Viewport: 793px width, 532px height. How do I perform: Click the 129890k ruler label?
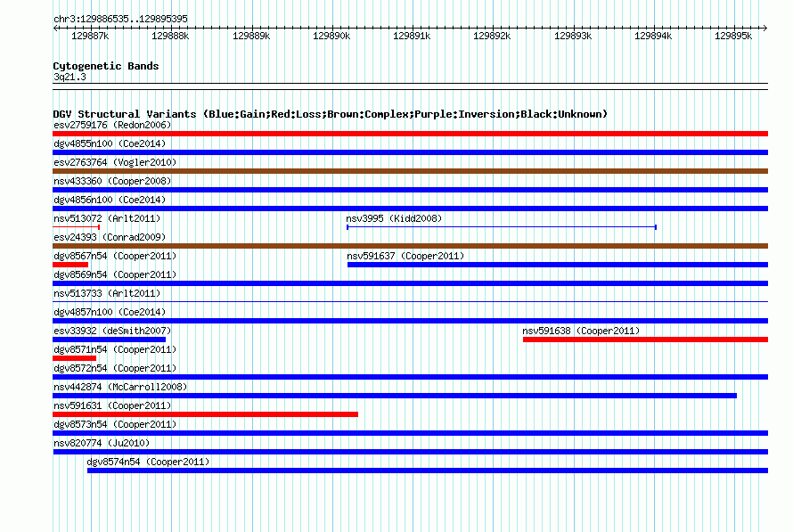[331, 36]
